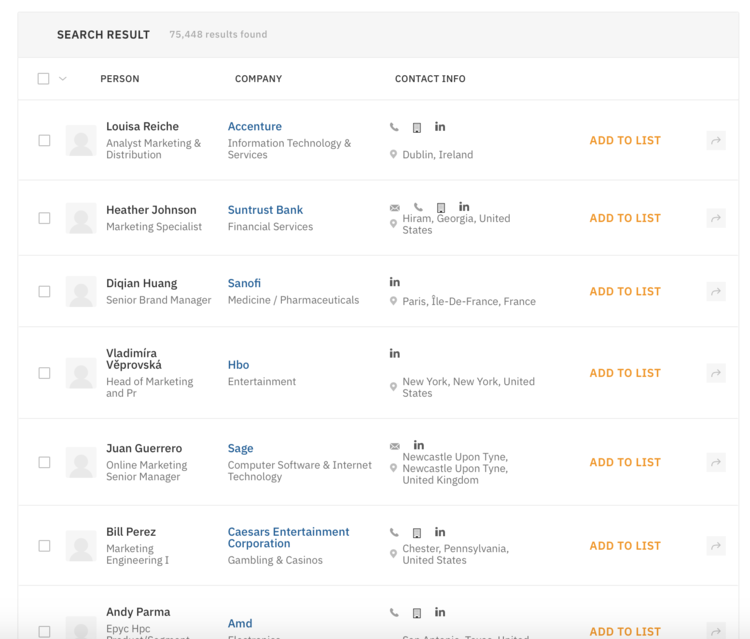This screenshot has width=750, height=639.
Task: Click '75,448 results found' text
Action: click(218, 34)
